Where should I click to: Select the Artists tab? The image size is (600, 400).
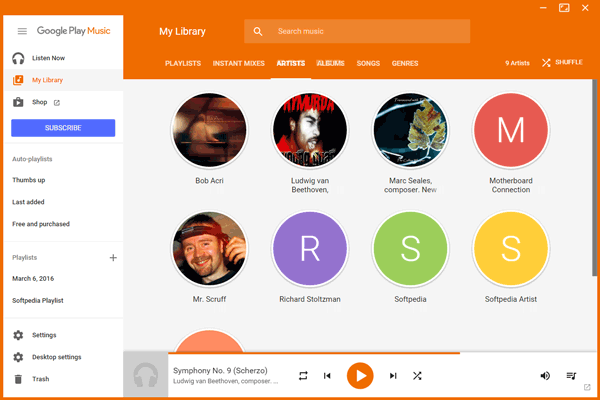(x=291, y=64)
